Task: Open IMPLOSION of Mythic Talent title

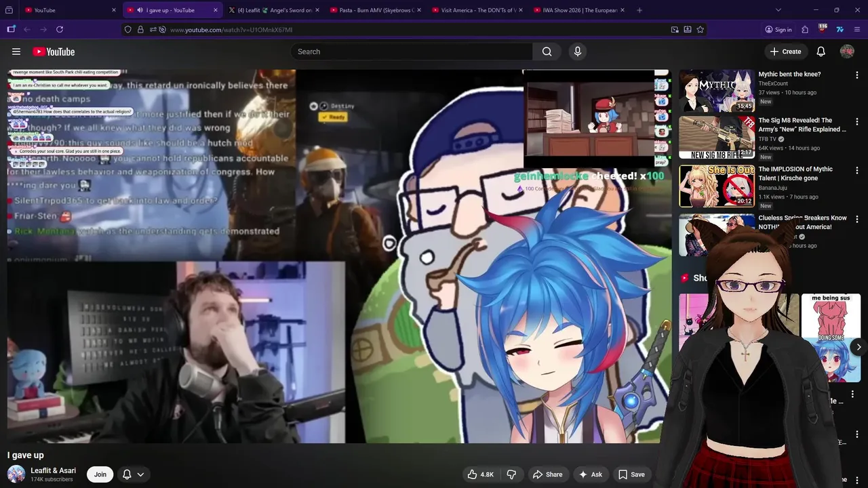Action: [x=796, y=174]
